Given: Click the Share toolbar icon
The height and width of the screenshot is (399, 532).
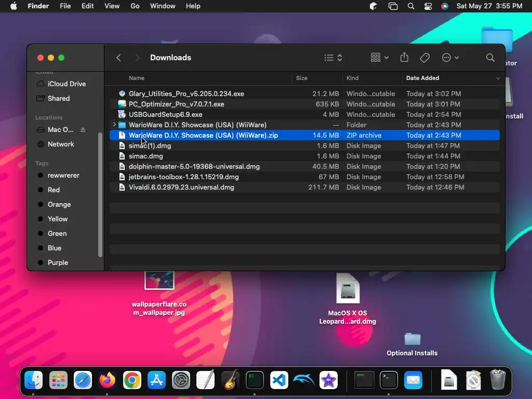Looking at the screenshot, I should pos(404,57).
